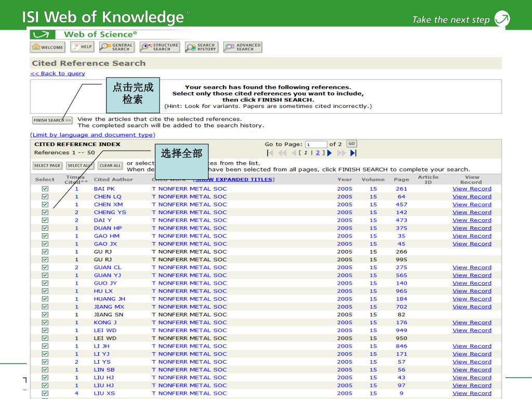Image resolution: width=532 pixels, height=399 pixels.
Task: Go to next page with blue arrow
Action: [329, 153]
